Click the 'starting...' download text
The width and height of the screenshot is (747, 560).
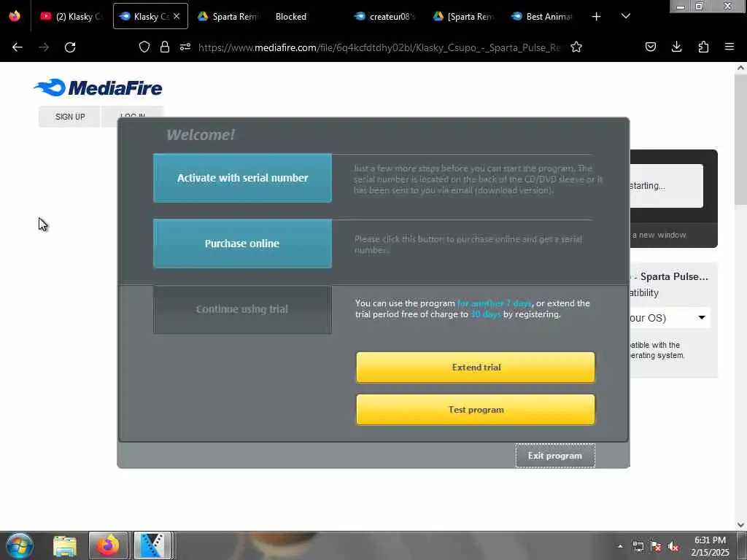647,186
